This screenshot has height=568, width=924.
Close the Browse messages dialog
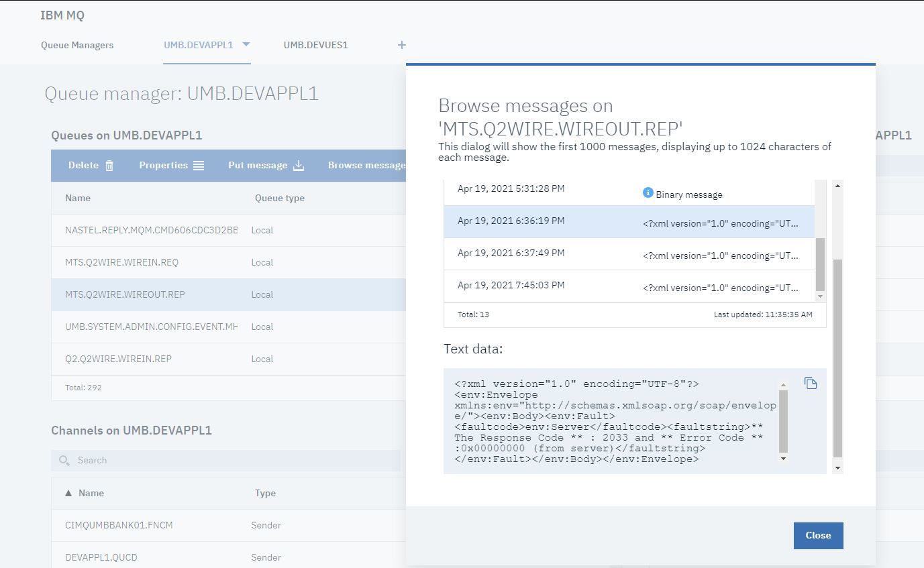(x=818, y=535)
